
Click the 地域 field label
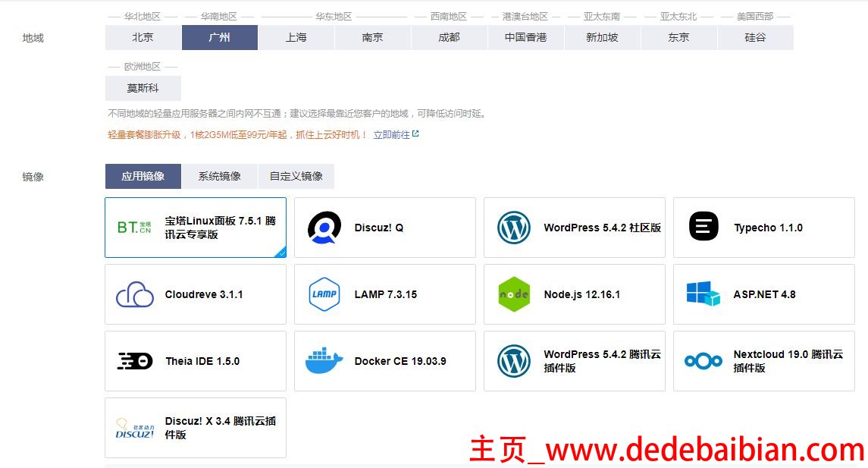(33, 38)
